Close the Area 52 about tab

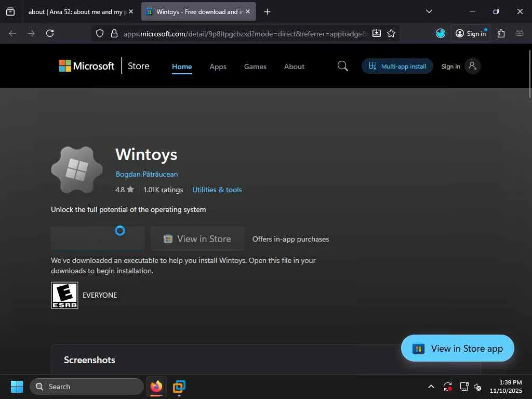(x=131, y=11)
